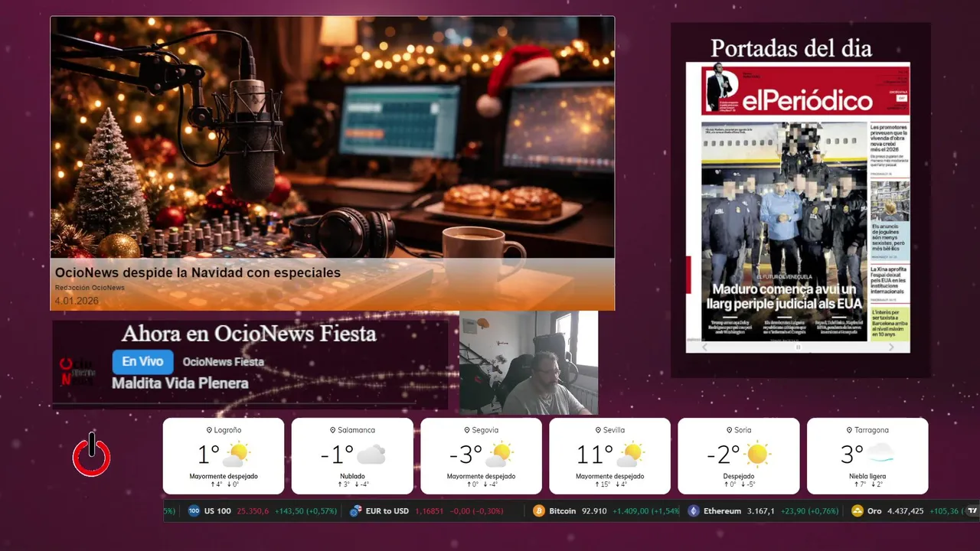Image resolution: width=980 pixels, height=551 pixels.
Task: Click the US 100 value 25.350,6
Action: coord(253,511)
